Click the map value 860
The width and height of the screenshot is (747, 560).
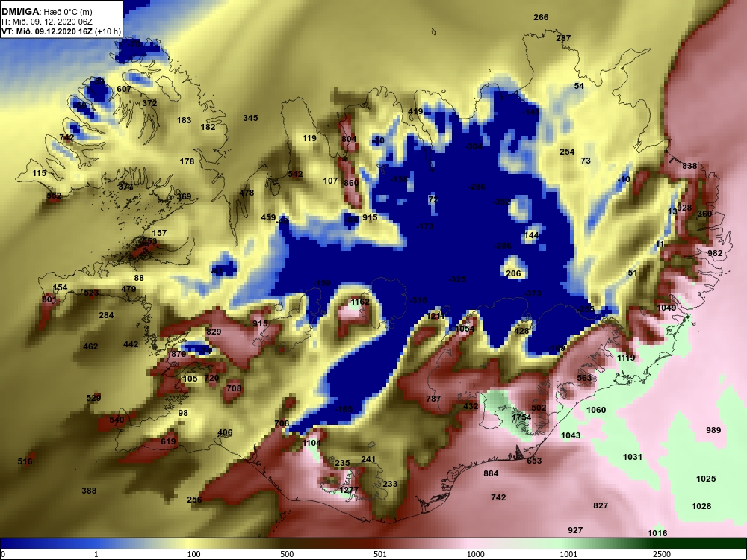coord(350,184)
